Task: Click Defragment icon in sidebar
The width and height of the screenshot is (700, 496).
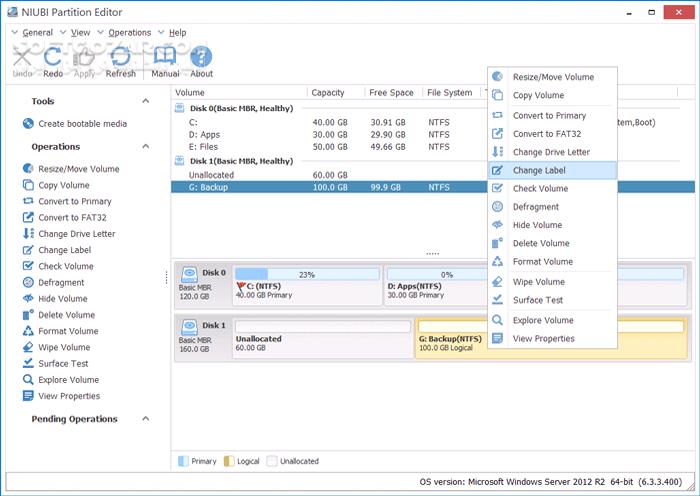Action: point(28,282)
